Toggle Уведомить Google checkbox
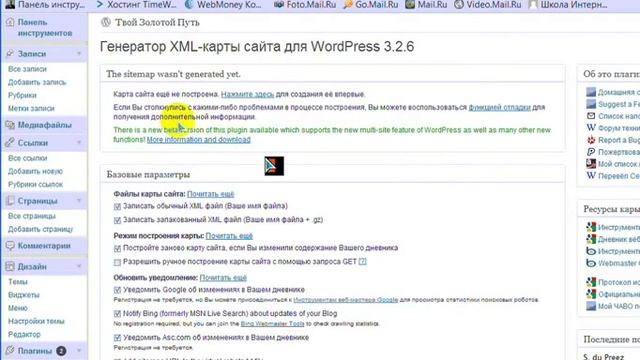The image size is (640, 360). [118, 290]
